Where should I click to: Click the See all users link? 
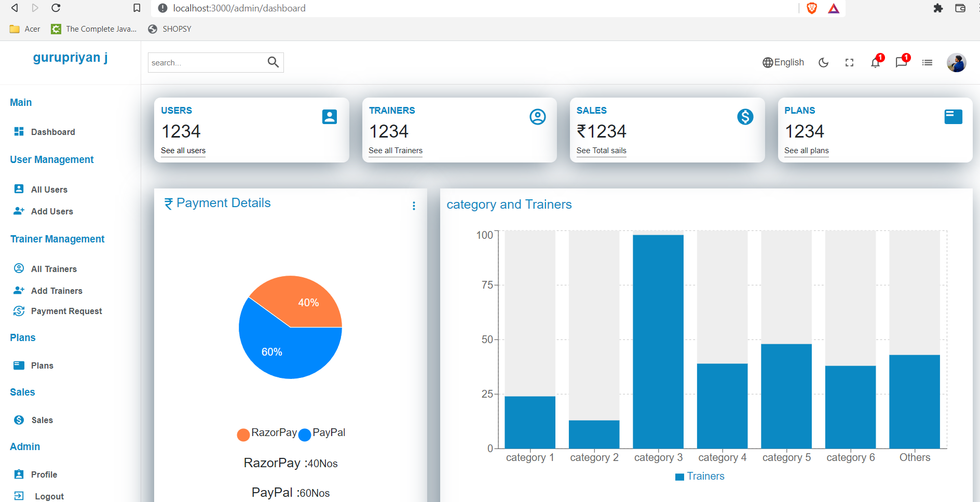click(x=183, y=151)
